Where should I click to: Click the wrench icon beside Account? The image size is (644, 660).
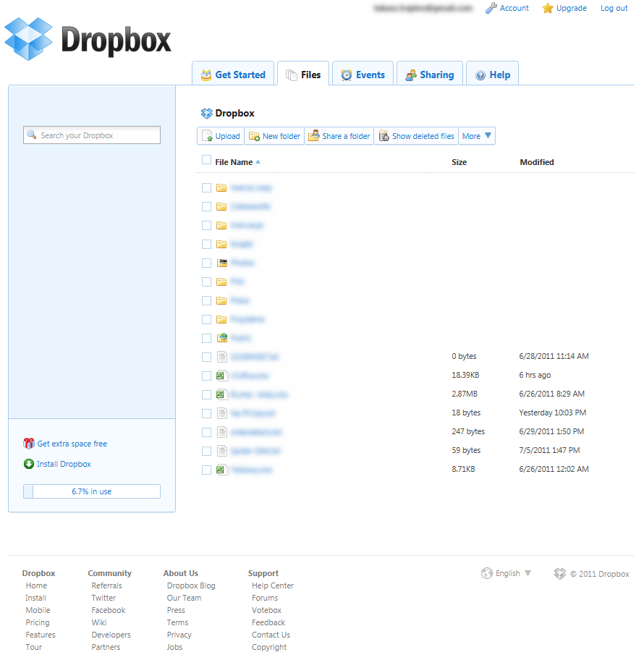(491, 8)
